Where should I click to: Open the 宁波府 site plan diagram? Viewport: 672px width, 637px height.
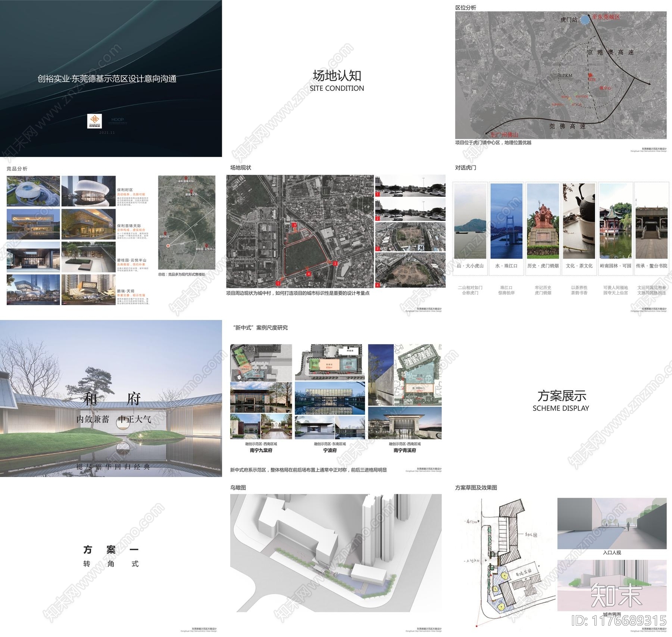(330, 362)
